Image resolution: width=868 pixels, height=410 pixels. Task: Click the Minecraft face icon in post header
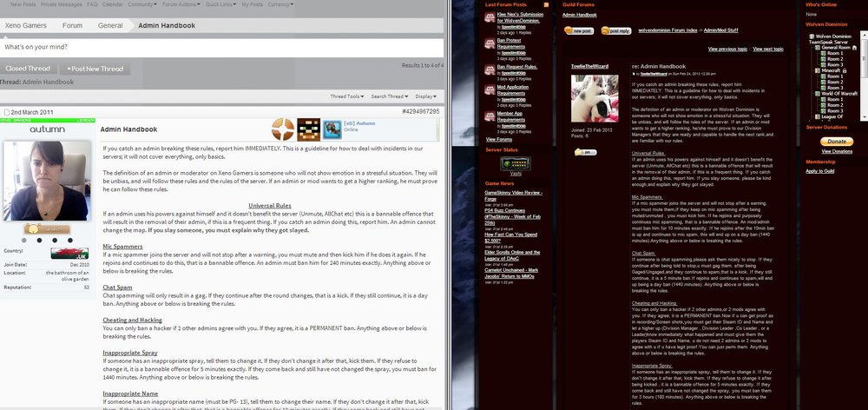[x=308, y=129]
